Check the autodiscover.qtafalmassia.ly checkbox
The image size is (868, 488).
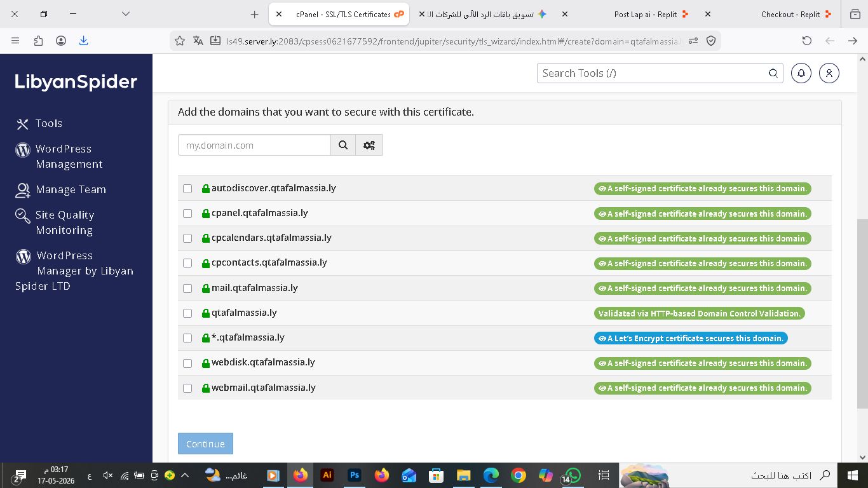(187, 189)
